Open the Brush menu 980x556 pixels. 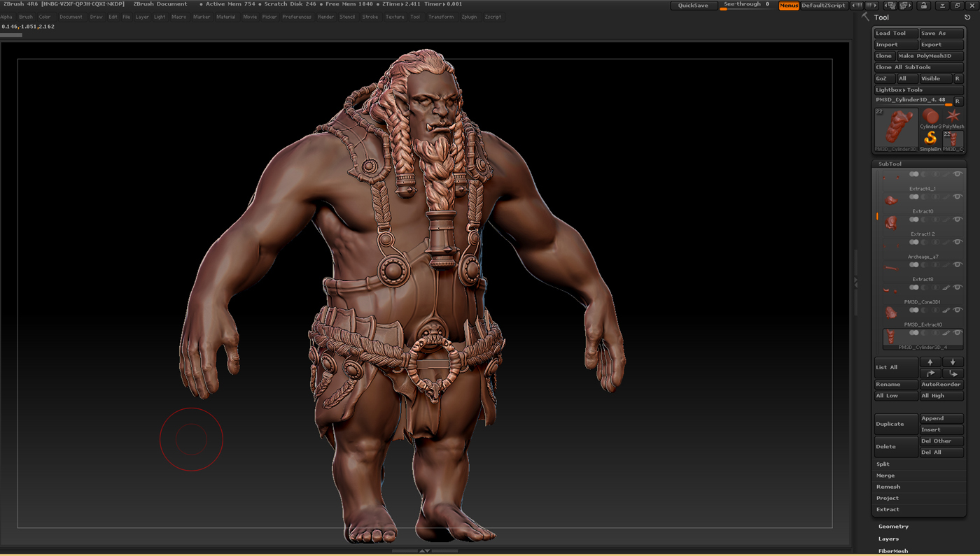(26, 17)
